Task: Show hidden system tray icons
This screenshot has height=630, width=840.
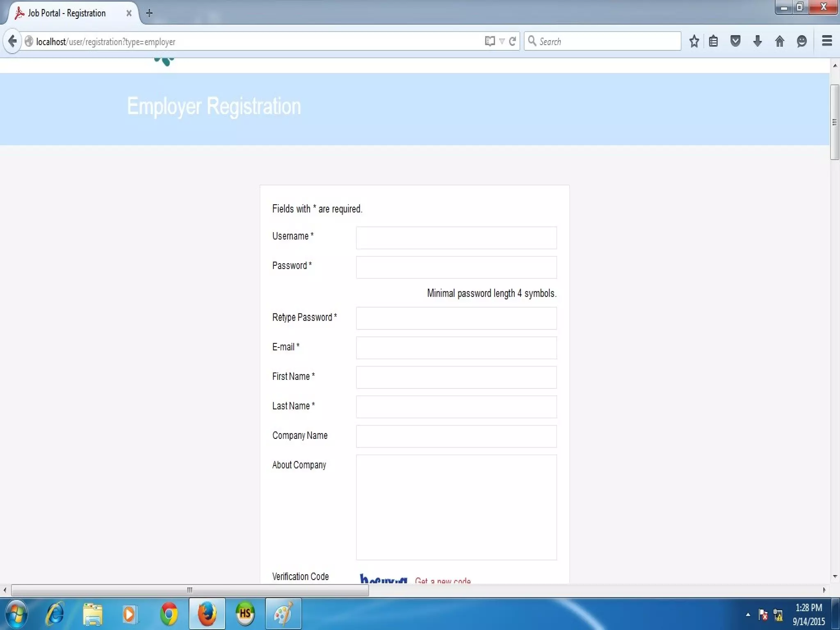Action: coord(748,614)
